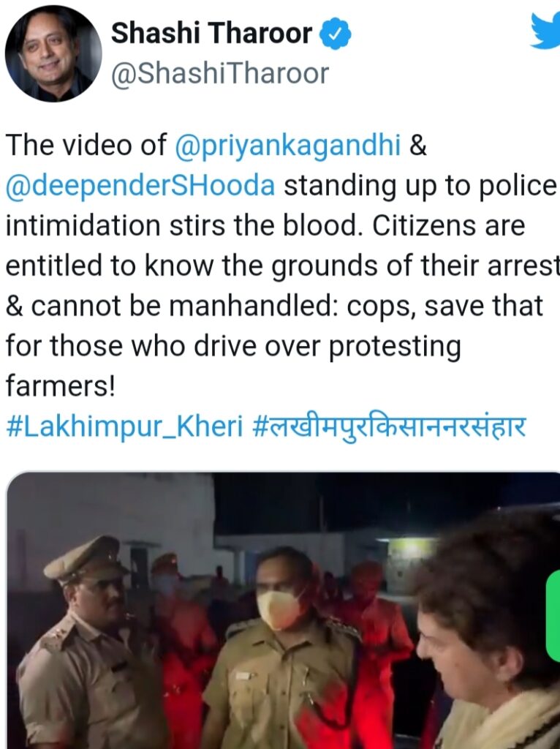Play the embedded police video
The height and width of the screenshot is (749, 560).
[x=283, y=611]
